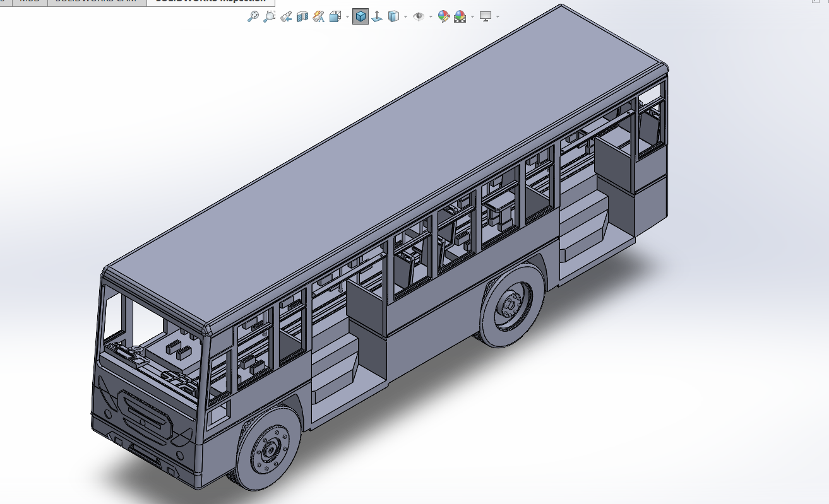The width and height of the screenshot is (829, 504).
Task: Click the Normal To view icon
Action: (x=377, y=16)
